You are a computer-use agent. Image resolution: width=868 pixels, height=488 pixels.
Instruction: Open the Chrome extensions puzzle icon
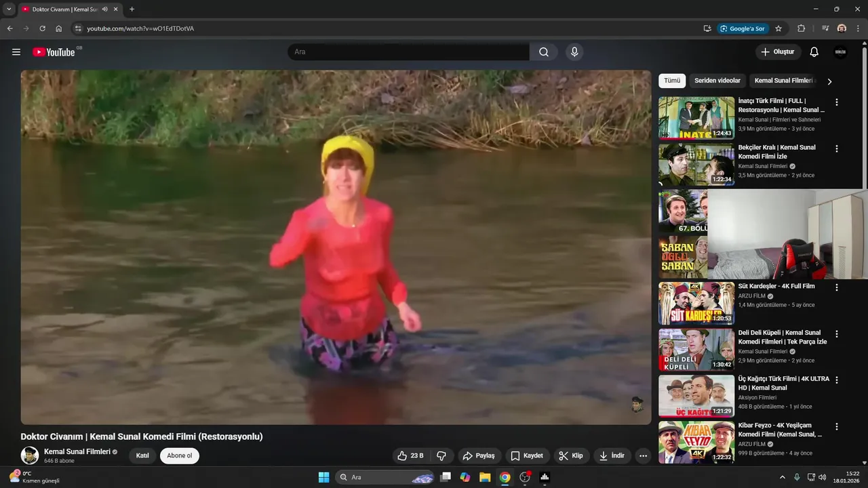click(x=801, y=28)
